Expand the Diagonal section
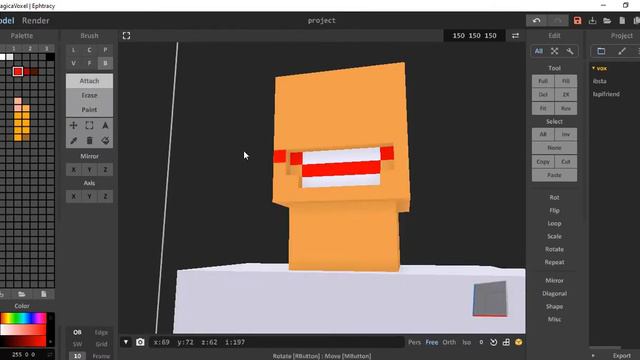Image resolution: width=640 pixels, height=360 pixels. tap(554, 293)
